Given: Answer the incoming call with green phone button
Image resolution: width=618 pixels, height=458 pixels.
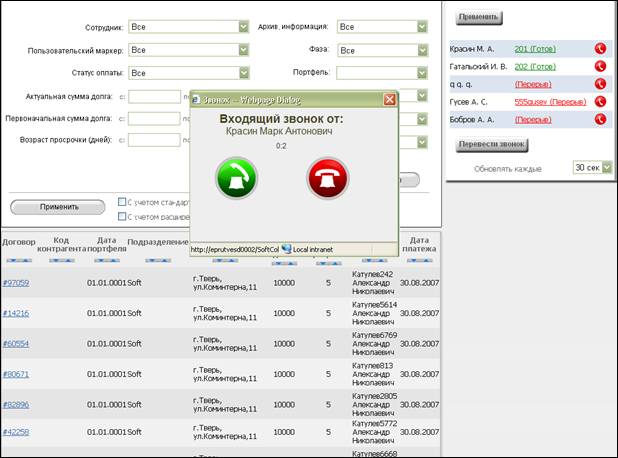Looking at the screenshot, I should tap(236, 178).
